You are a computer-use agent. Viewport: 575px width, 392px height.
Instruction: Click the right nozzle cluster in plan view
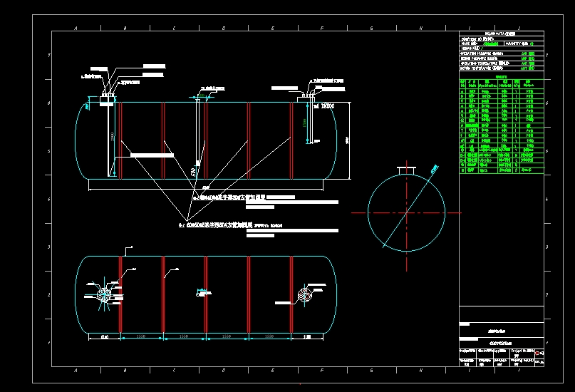(305, 295)
